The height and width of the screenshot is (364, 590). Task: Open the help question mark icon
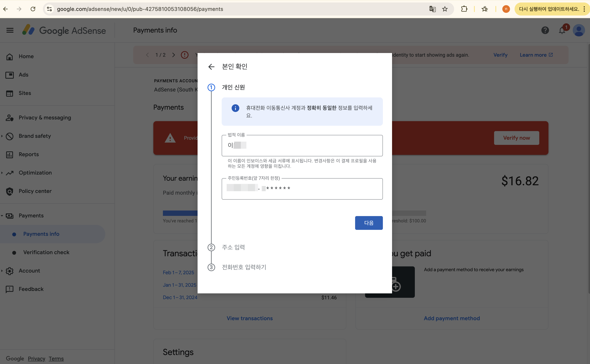(545, 30)
